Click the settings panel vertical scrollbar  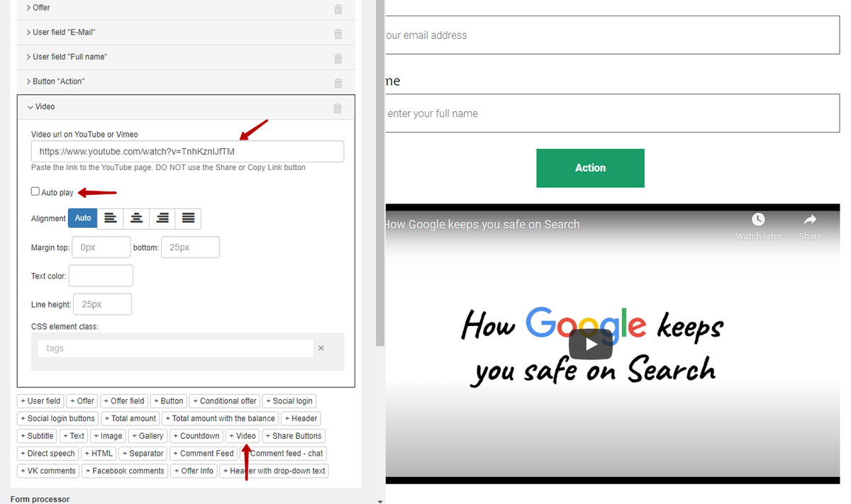tap(380, 174)
